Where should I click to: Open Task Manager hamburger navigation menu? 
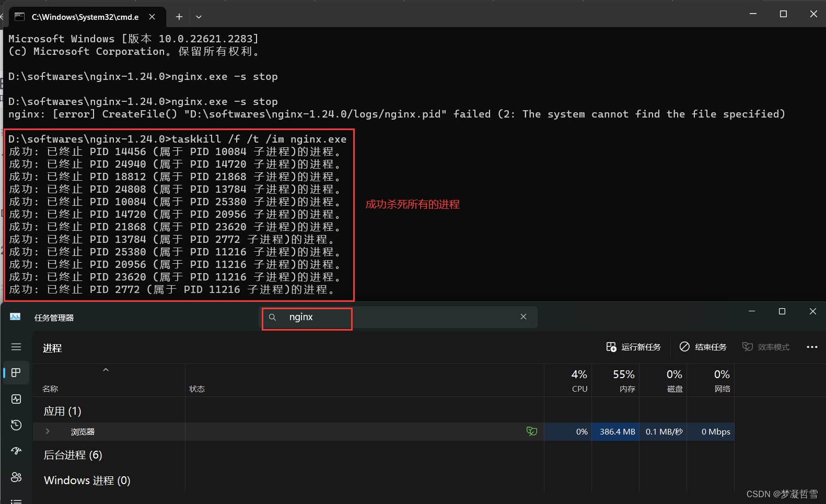tap(16, 347)
